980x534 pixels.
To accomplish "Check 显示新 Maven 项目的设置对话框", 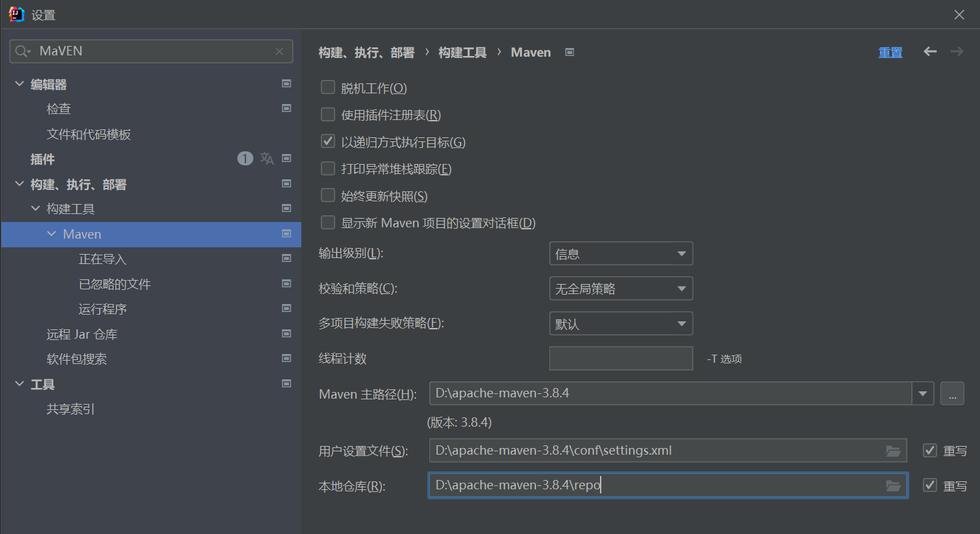I will click(x=327, y=223).
